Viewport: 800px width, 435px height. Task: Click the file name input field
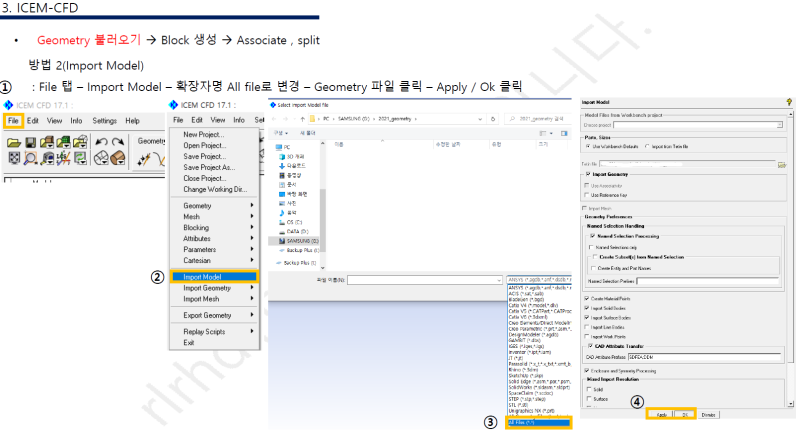click(x=424, y=280)
